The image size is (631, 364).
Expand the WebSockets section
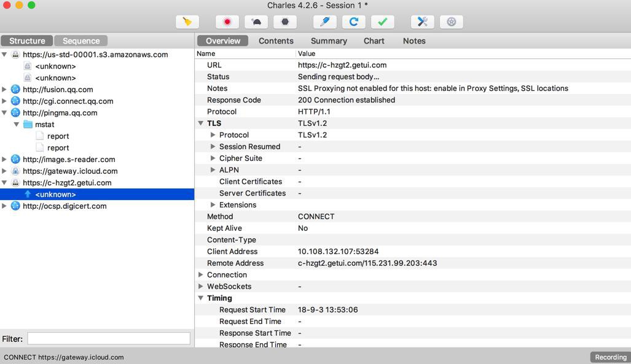click(x=200, y=287)
